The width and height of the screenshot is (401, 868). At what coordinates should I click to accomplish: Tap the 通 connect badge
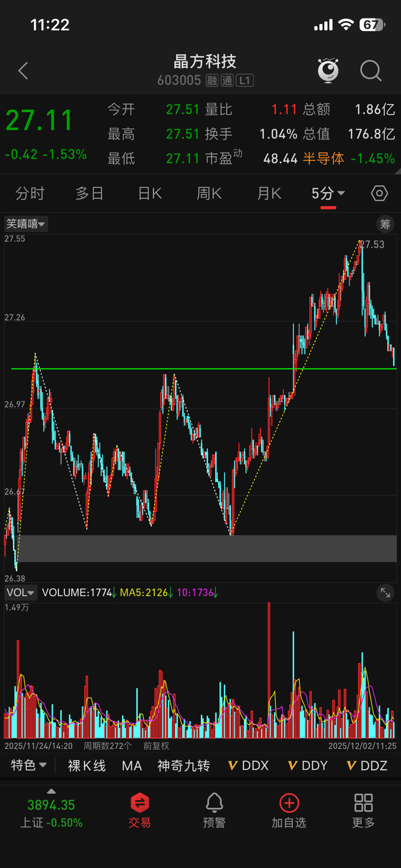coord(227,80)
